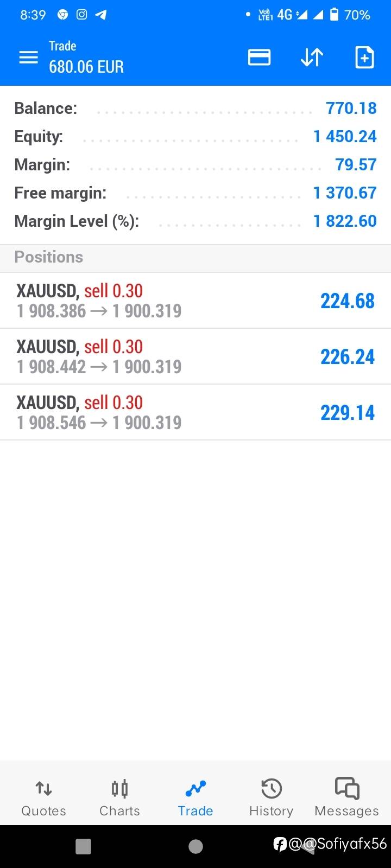Image resolution: width=391 pixels, height=868 pixels.
Task: Tap the Equity value 1 450.24
Action: 345,136
